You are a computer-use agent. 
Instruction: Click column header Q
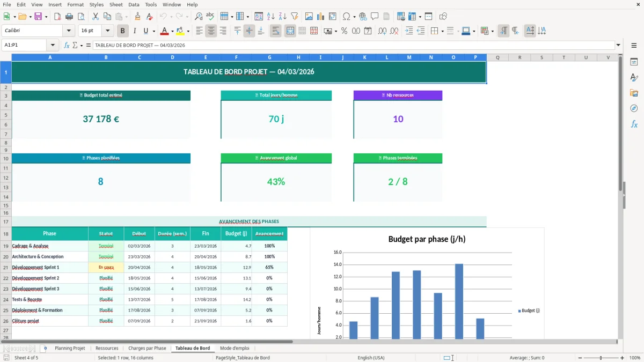tap(497, 57)
